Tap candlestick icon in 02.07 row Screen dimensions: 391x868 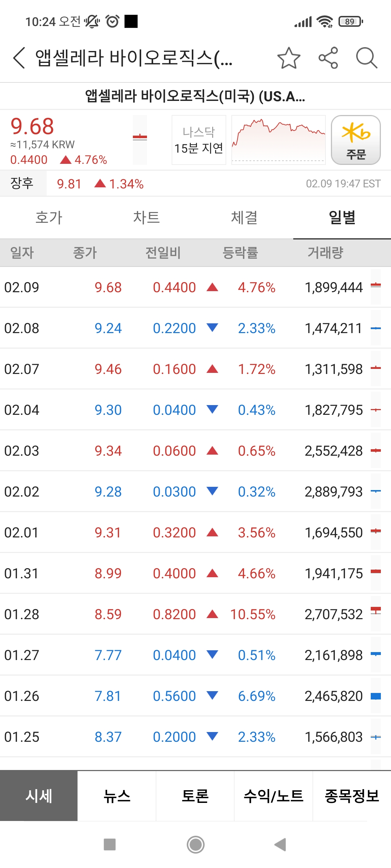click(376, 369)
